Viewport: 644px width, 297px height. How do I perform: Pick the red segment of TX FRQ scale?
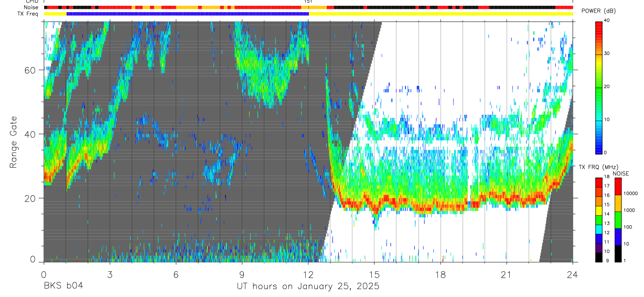[598, 182]
